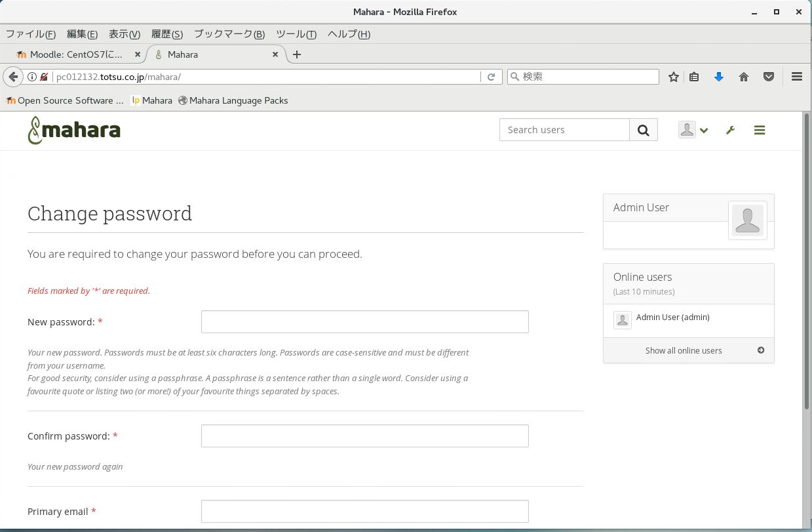This screenshot has height=532, width=812.
Task: Click the insecure connection lock icon
Action: point(44,77)
